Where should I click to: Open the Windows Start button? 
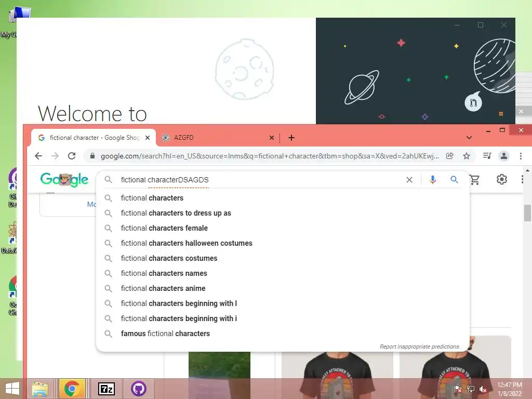click(x=12, y=389)
